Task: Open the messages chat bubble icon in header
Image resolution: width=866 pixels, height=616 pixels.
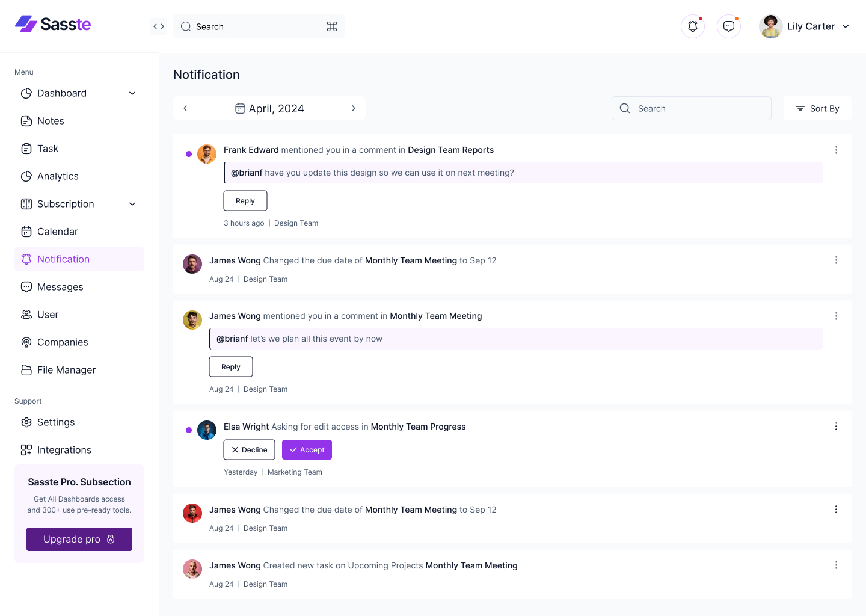Action: point(728,26)
